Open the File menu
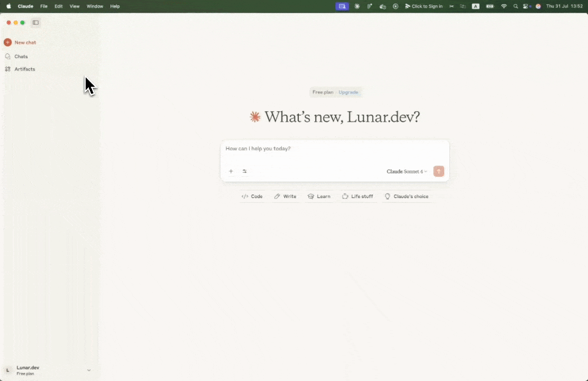Screen dimensions: 588x381 tap(44, 6)
